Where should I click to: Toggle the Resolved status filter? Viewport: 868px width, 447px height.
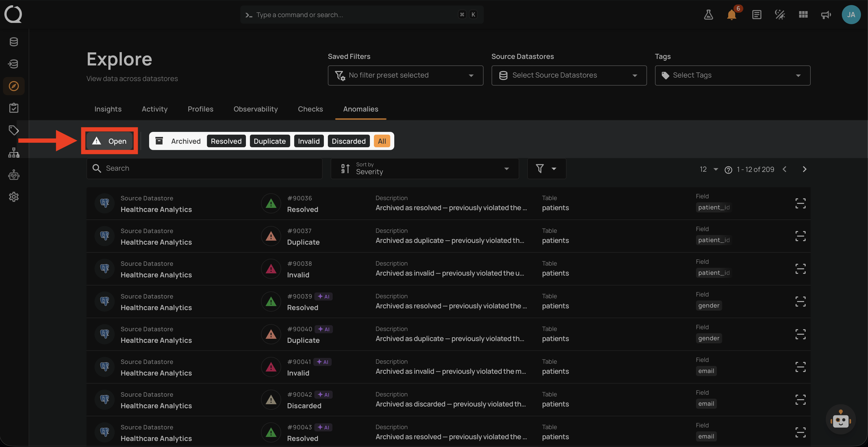coord(226,141)
